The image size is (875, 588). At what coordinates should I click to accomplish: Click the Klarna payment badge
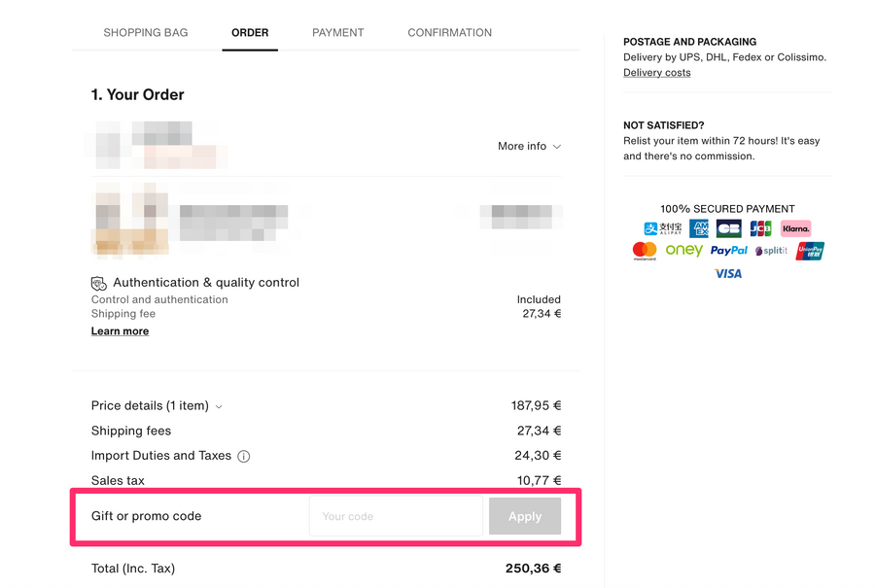coord(795,229)
